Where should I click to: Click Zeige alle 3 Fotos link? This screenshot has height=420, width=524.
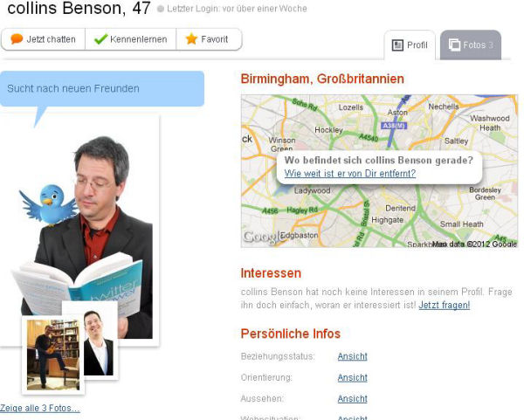point(40,408)
